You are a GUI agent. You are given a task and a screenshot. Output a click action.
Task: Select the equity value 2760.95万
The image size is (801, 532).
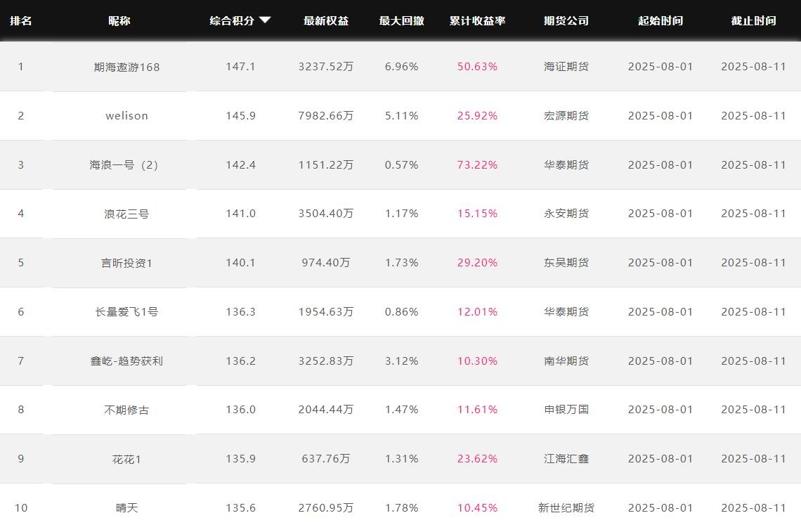point(326,507)
